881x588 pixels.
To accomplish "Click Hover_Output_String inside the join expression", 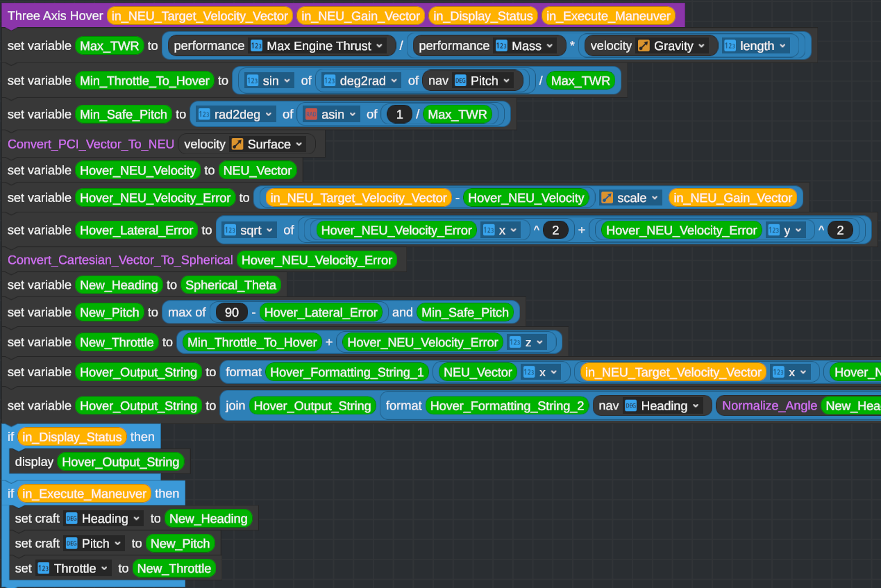I will pos(311,405).
